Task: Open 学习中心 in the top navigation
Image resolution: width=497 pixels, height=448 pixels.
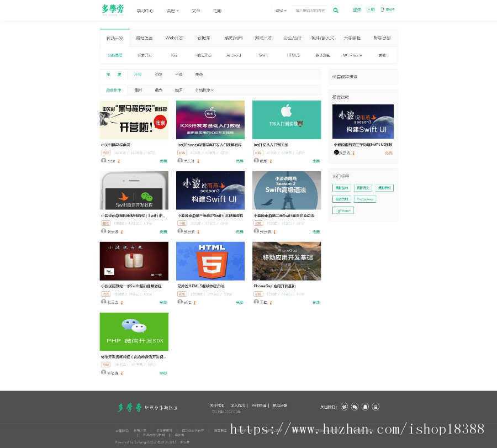Action: coord(145,11)
